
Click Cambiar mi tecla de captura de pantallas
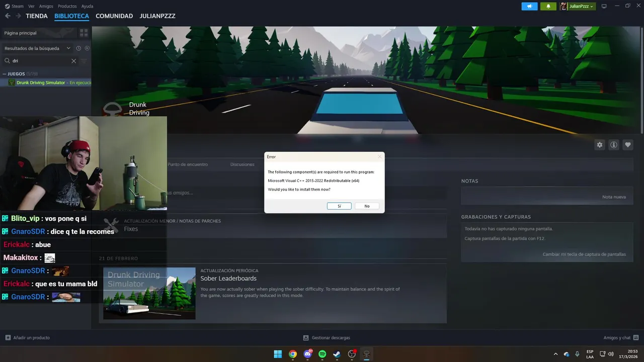pyautogui.click(x=584, y=254)
